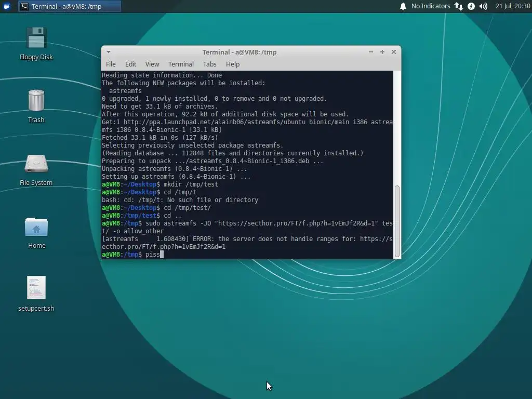Click the 'cd /tmp/test/' command line
532x399 pixels.
156,208
